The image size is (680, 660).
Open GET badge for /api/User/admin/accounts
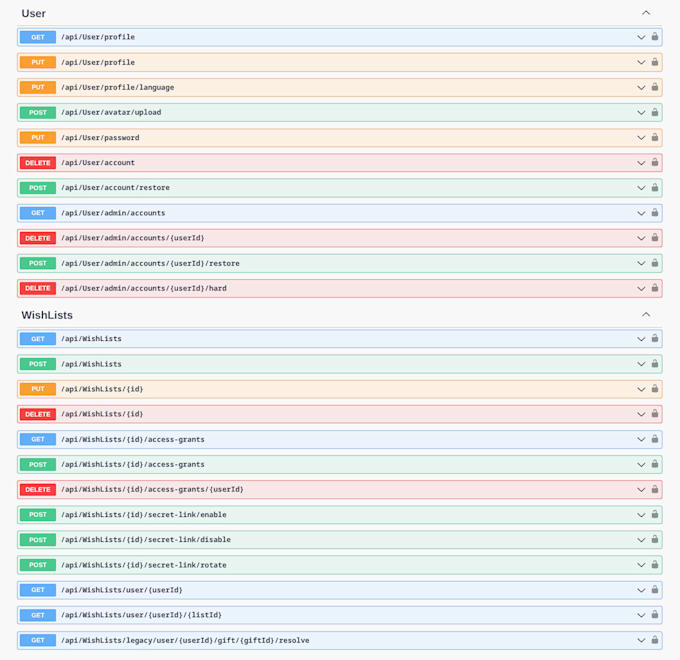(38, 213)
